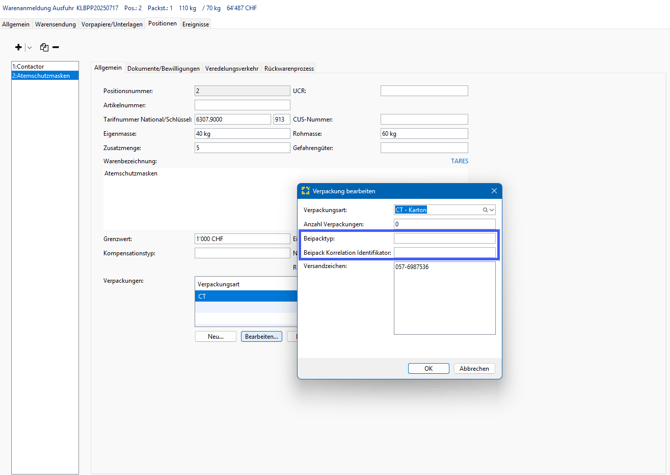Focus the Eigenmasse field with 40 kg
Viewport: 670px width, 475px height.
pyautogui.click(x=242, y=134)
